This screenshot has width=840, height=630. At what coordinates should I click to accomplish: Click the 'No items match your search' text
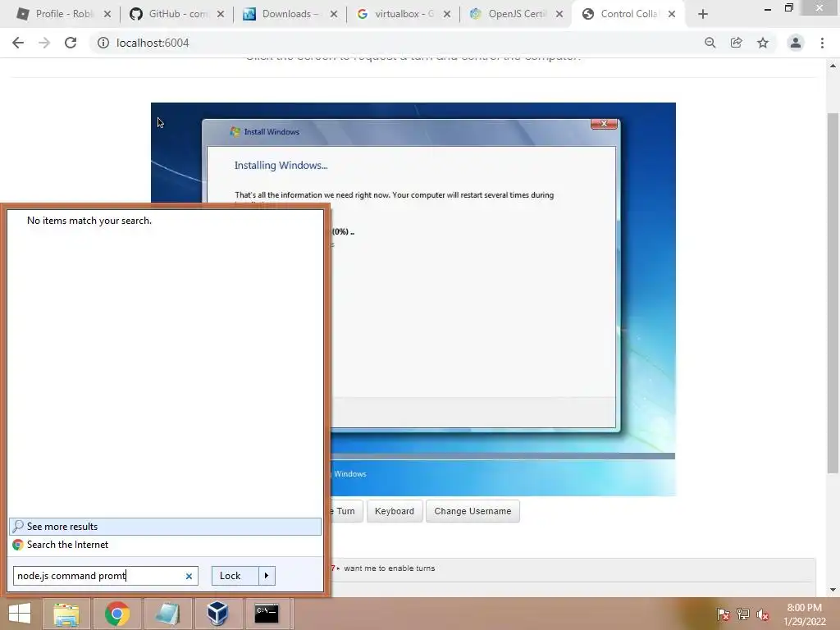pyautogui.click(x=89, y=221)
